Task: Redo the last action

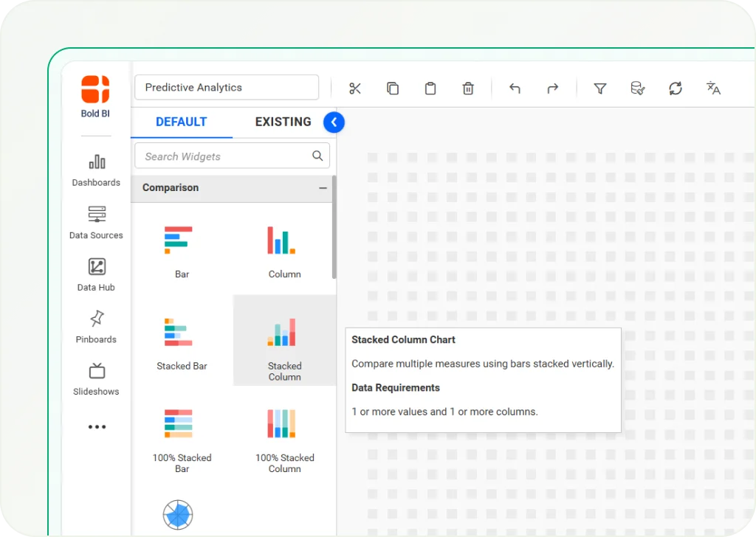Action: (x=552, y=89)
